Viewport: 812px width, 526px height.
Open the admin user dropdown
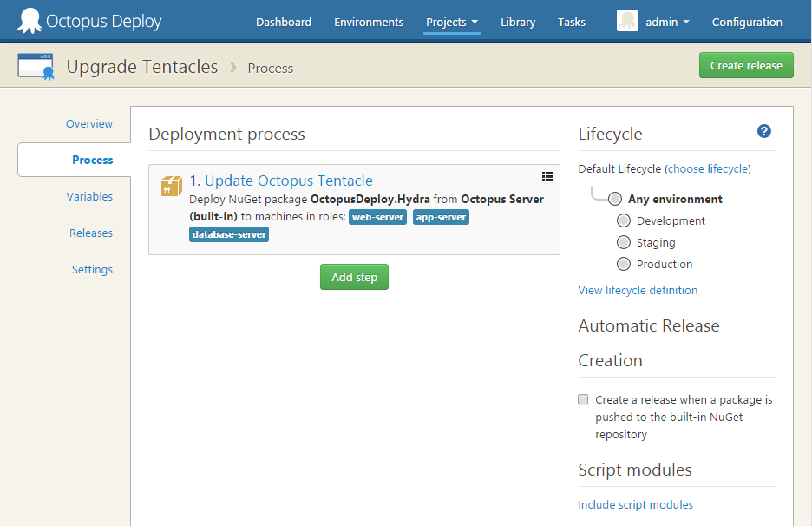[x=667, y=22]
